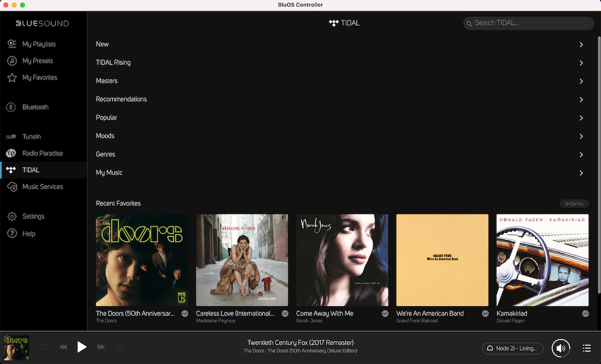Click the SHOW ALL button
Screen dimensions: 601x364
(x=574, y=203)
